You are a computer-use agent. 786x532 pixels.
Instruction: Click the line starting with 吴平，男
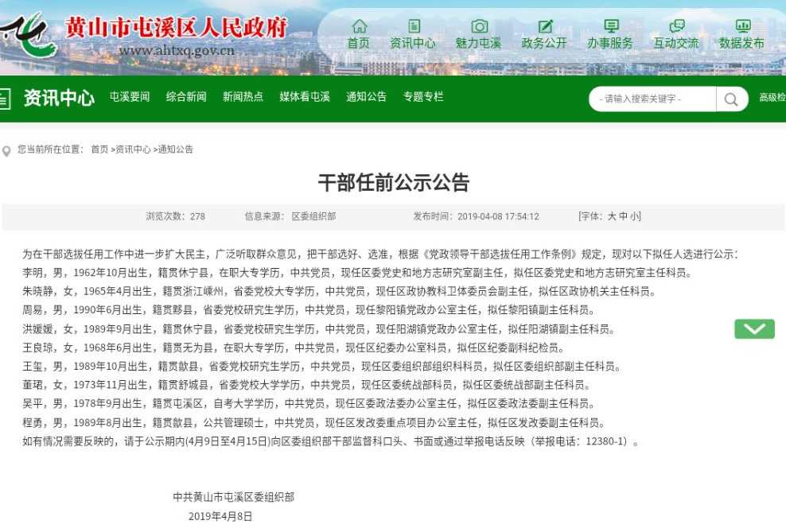click(x=309, y=404)
